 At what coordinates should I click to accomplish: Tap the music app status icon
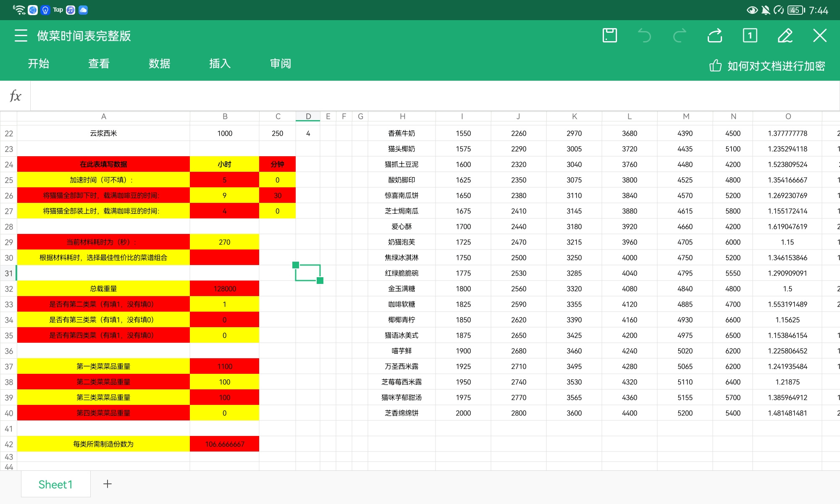[71, 10]
